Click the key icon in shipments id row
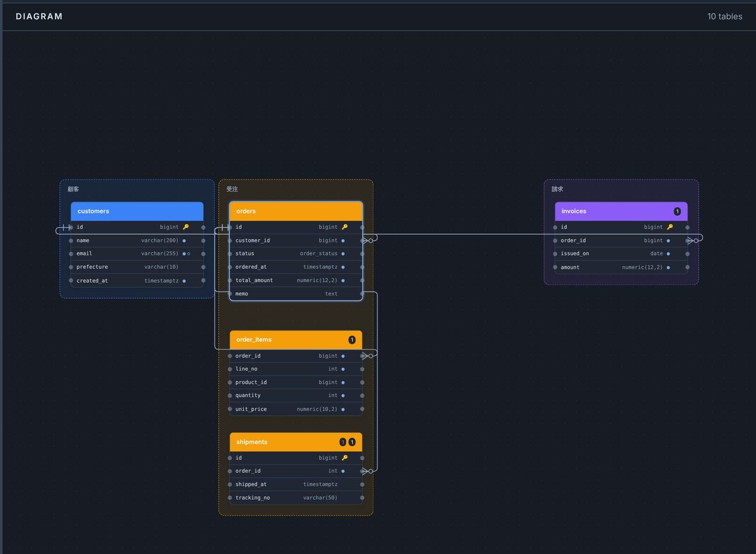 click(345, 458)
